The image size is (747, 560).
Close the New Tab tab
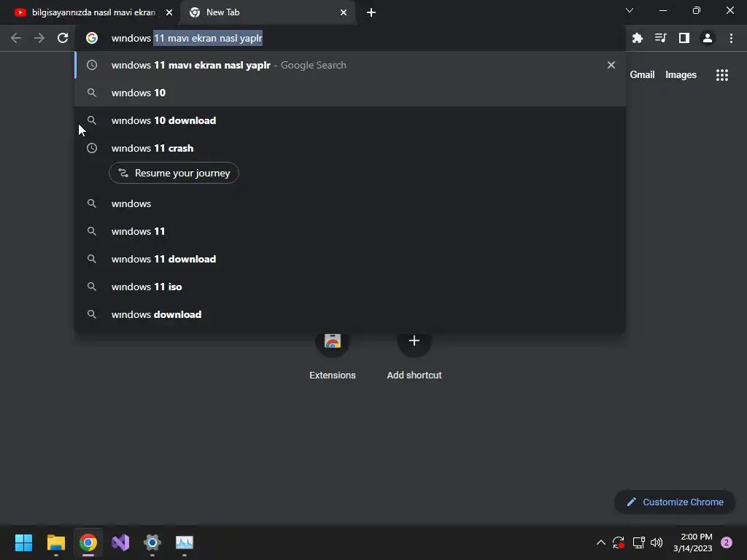click(344, 12)
